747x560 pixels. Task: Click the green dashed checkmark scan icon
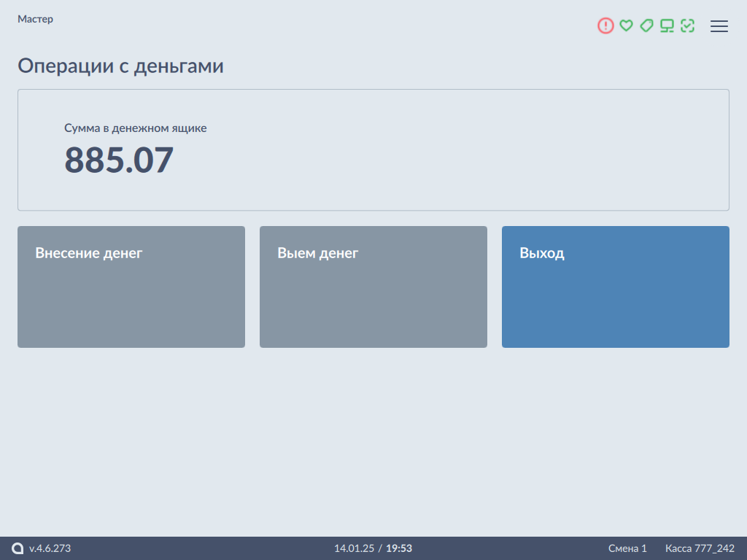pyautogui.click(x=687, y=26)
